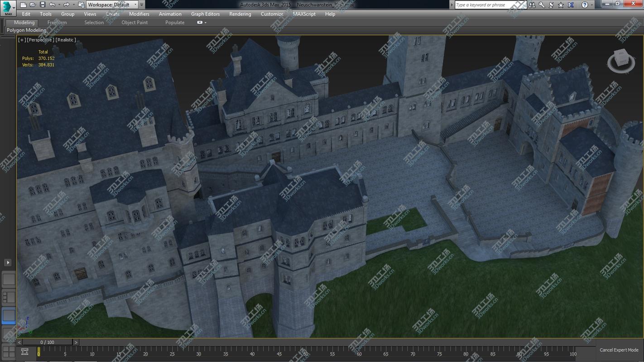Click the Save File floppy icon

(43, 5)
